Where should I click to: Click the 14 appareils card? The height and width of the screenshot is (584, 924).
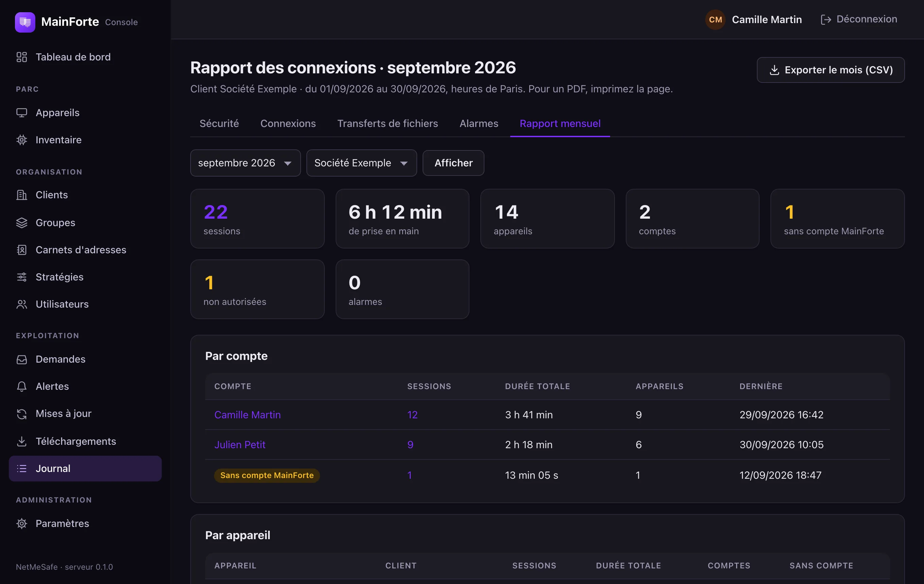click(547, 219)
